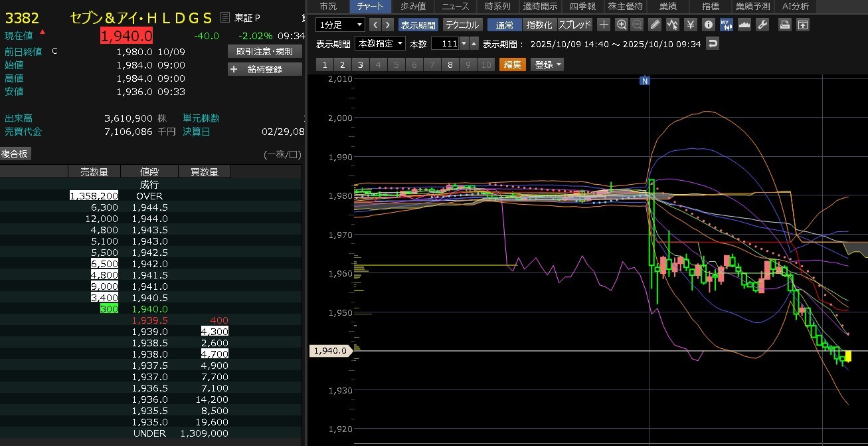Screen dimensions: 868x446
Task: Enable スプレッド chart mode
Action: click(x=575, y=25)
